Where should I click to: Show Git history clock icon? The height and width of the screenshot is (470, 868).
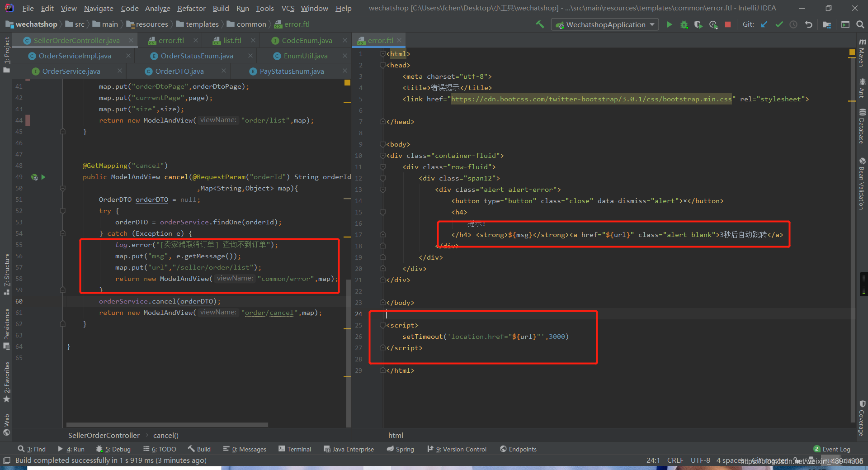click(x=793, y=24)
